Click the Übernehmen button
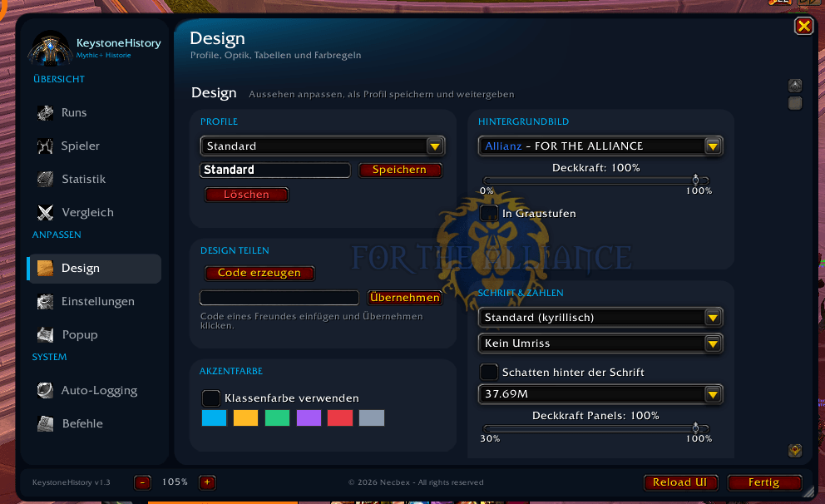Image resolution: width=825 pixels, height=504 pixels. (x=405, y=298)
